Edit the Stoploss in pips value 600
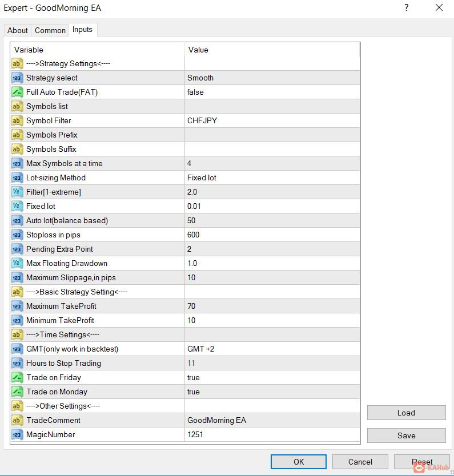 (272, 235)
